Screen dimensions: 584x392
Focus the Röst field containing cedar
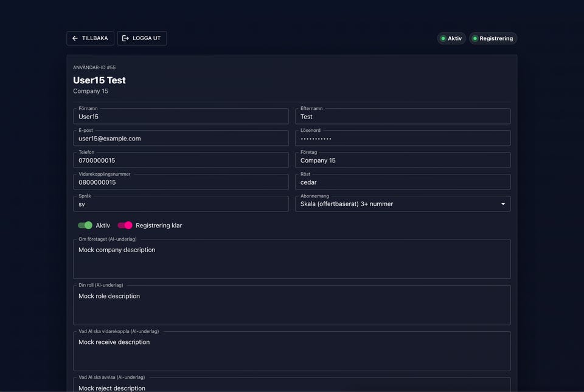(403, 182)
